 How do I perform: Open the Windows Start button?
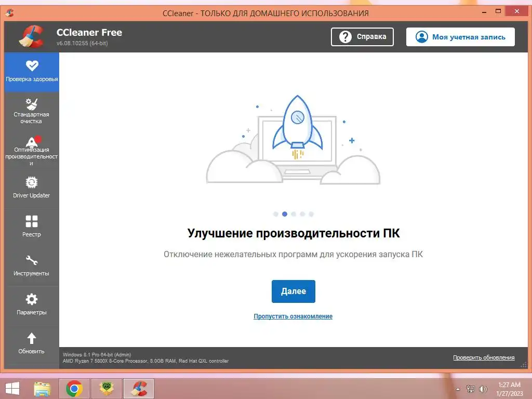point(12,389)
